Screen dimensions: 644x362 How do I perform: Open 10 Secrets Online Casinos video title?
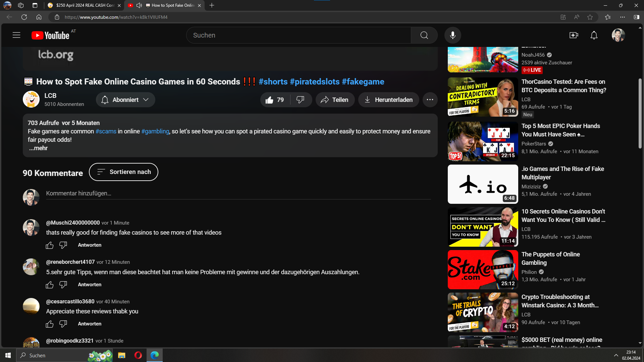click(x=563, y=216)
